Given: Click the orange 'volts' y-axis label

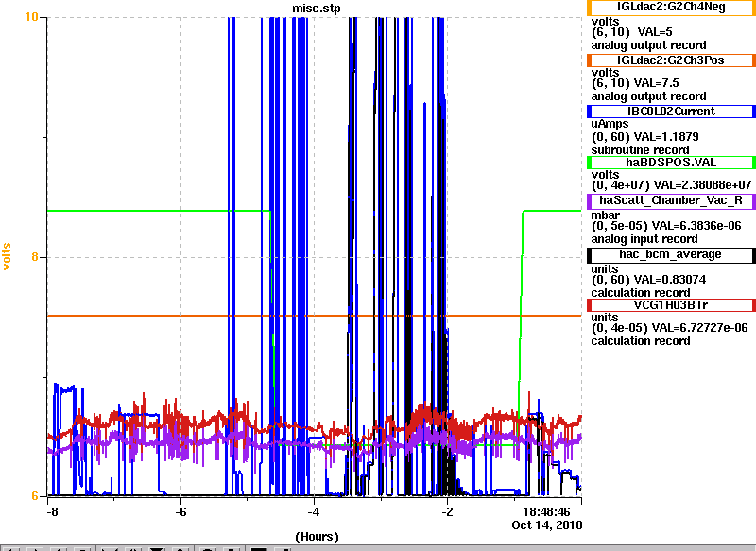Looking at the screenshot, I should click(7, 256).
